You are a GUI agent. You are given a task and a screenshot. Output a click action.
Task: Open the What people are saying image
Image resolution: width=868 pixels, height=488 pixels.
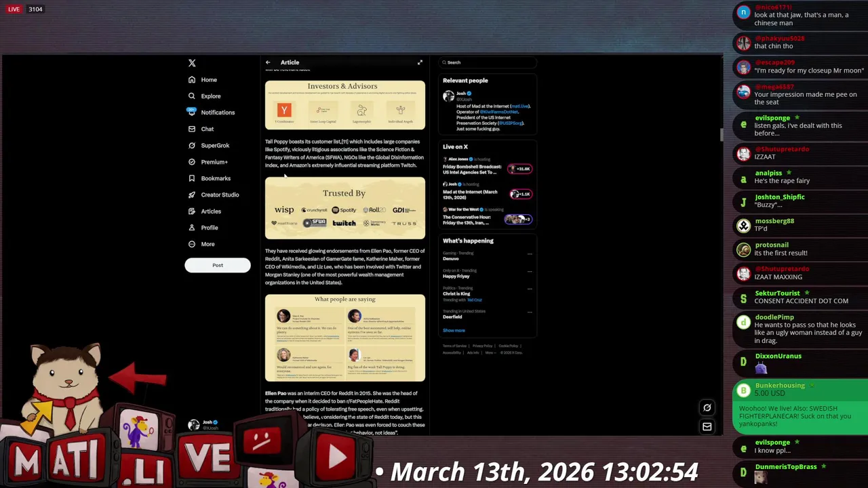[345, 338]
